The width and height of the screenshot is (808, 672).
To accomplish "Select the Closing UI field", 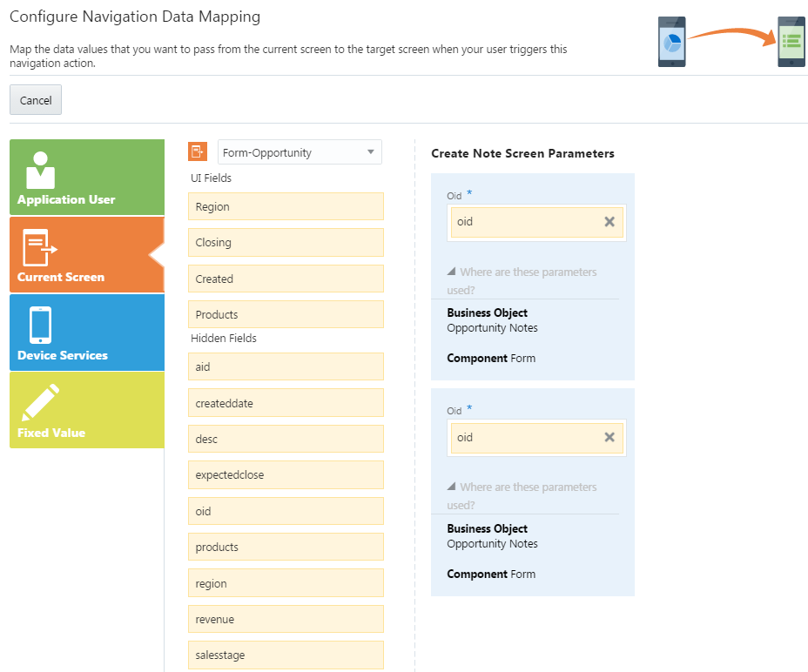I will [286, 243].
